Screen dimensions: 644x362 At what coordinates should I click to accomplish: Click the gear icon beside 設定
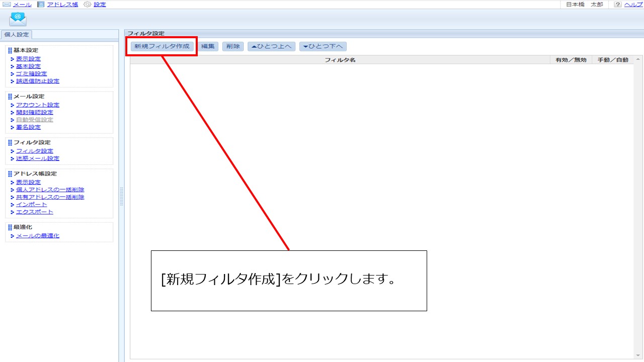tap(88, 5)
